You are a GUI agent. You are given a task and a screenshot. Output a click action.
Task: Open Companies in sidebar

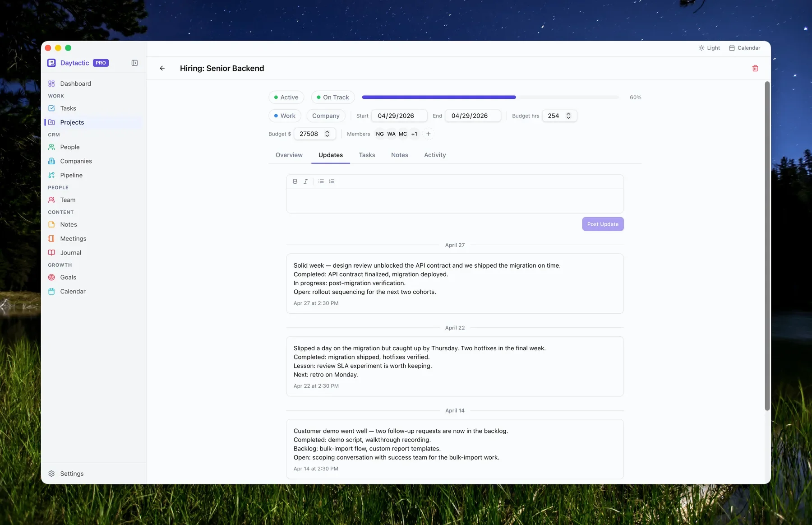click(x=93, y=161)
